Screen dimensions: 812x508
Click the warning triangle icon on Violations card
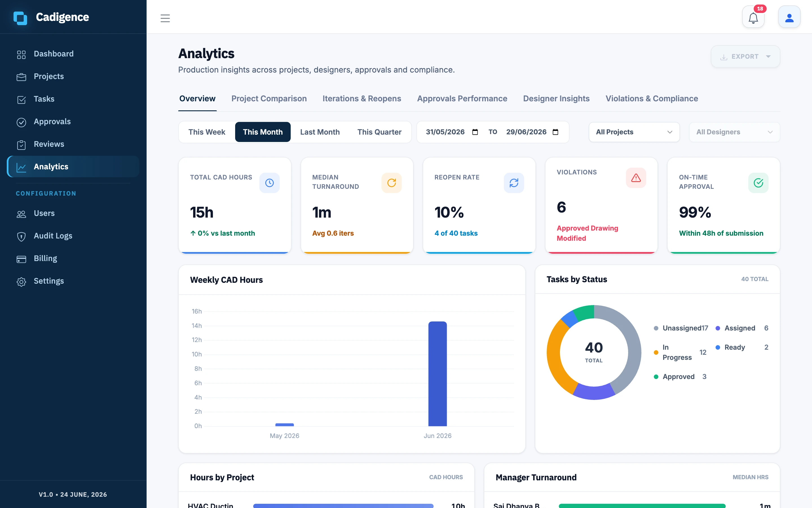pyautogui.click(x=636, y=178)
